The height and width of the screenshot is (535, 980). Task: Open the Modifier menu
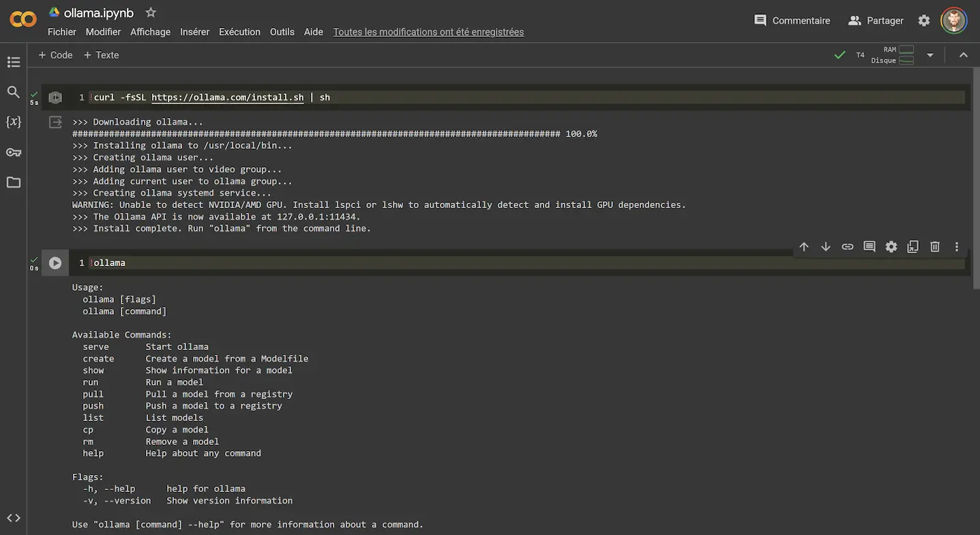click(x=103, y=32)
